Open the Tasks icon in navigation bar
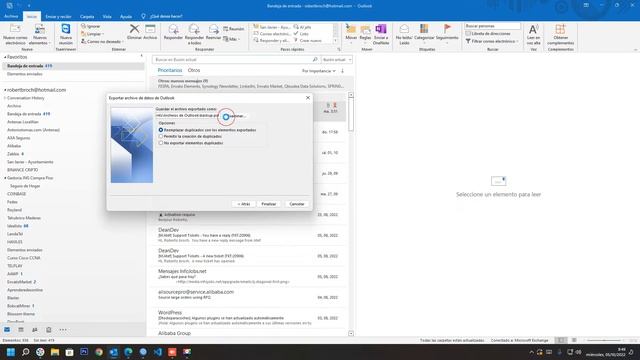Image resolution: width=640 pixels, height=360 pixels. click(x=49, y=330)
